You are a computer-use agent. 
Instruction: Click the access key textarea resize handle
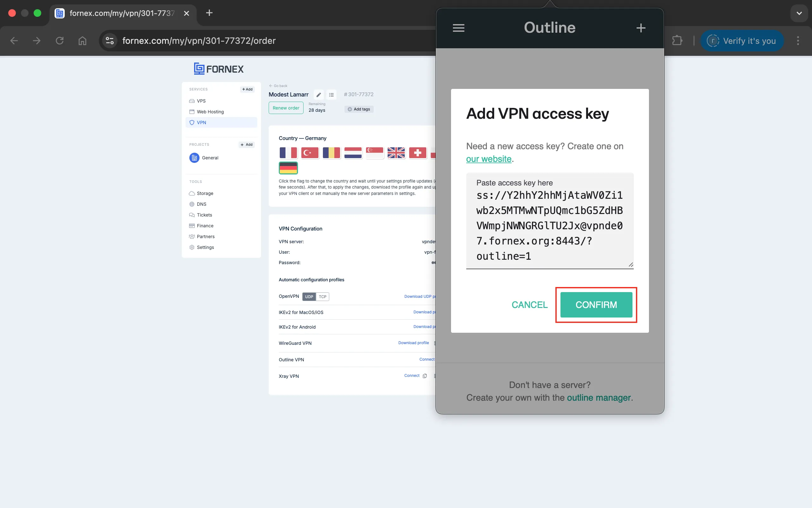[x=631, y=265]
